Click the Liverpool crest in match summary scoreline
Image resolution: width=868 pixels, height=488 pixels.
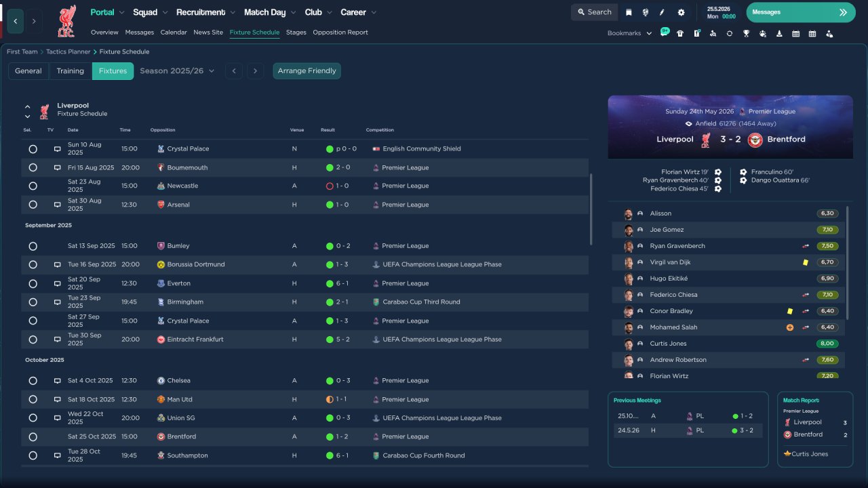pyautogui.click(x=706, y=140)
